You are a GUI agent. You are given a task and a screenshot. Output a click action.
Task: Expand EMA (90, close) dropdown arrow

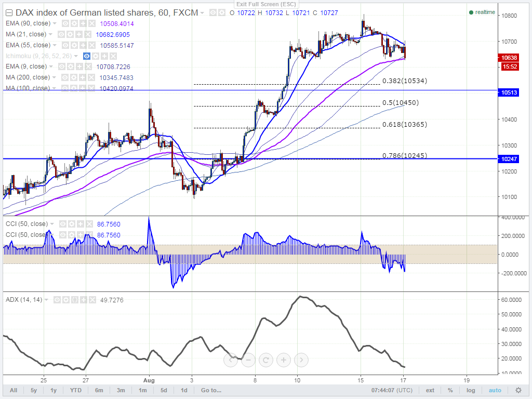(55, 23)
